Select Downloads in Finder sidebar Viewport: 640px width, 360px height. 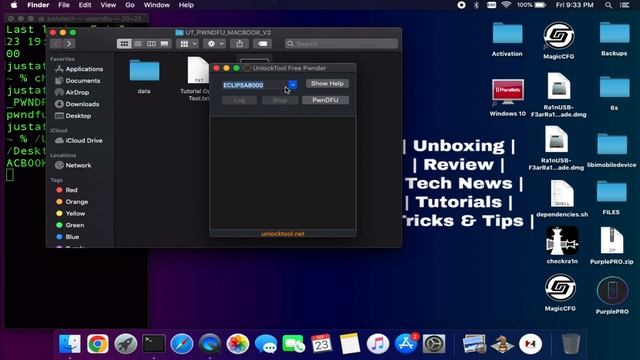(82, 104)
